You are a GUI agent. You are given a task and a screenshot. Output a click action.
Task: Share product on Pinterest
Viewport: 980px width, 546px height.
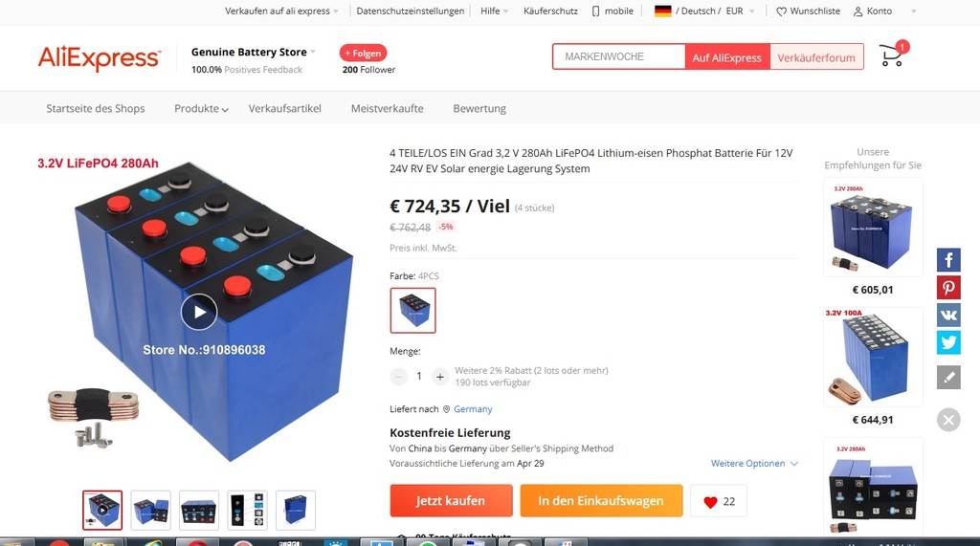coord(948,288)
